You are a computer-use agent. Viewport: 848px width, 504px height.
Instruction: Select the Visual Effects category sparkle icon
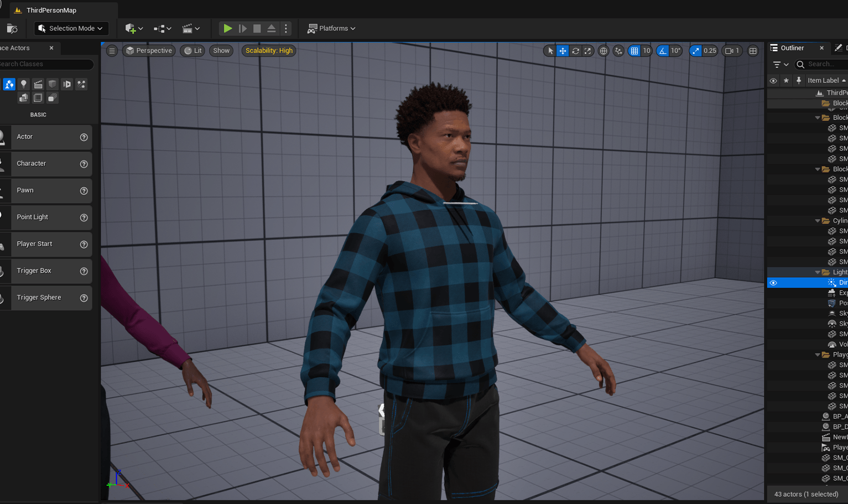click(x=81, y=84)
